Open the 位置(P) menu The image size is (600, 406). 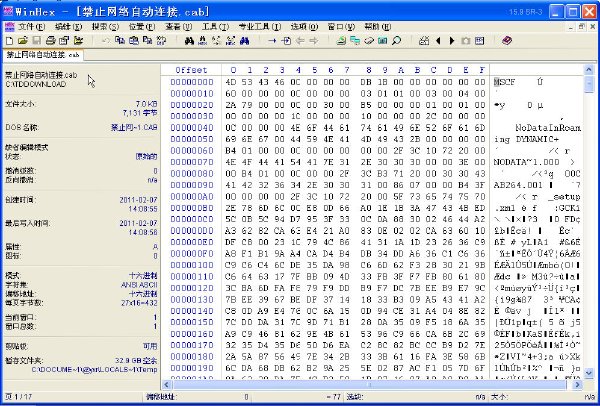142,27
